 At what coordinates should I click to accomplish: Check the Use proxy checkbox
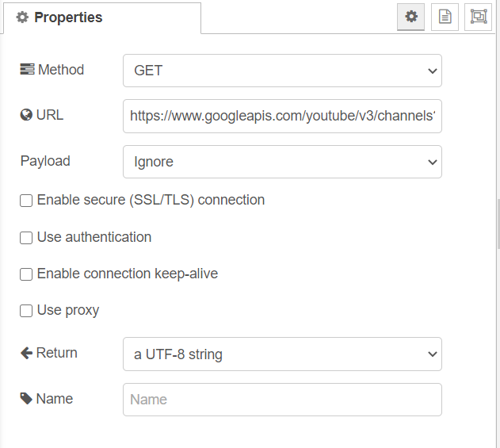[x=26, y=311]
